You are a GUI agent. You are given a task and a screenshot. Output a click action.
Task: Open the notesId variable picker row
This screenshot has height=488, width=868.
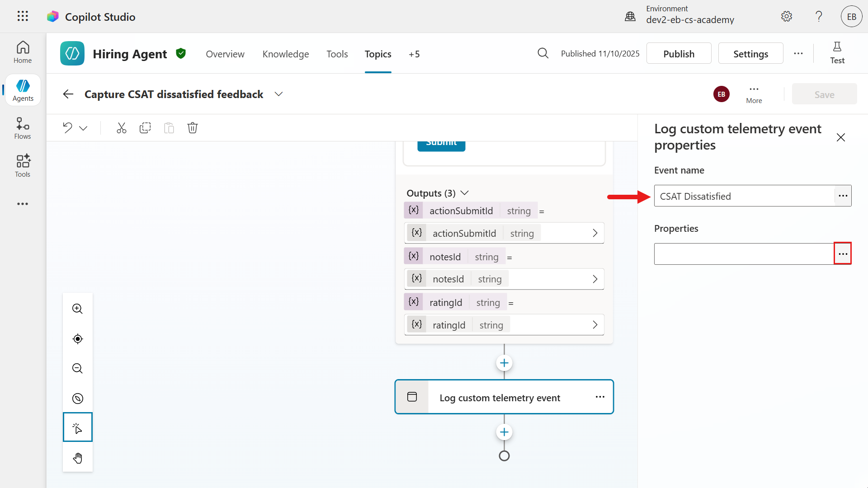504,279
